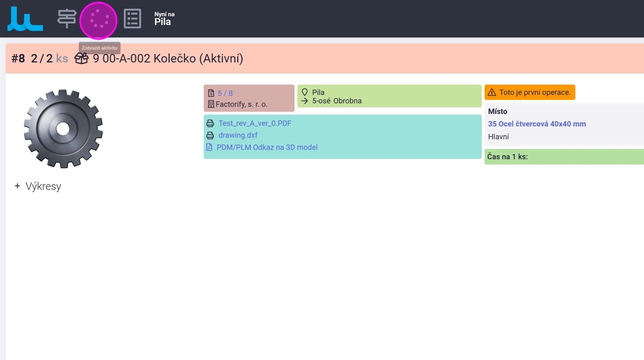The width and height of the screenshot is (644, 360).
Task: Follow PDM/PLM Odkaz na 3D model link
Action: 267,148
